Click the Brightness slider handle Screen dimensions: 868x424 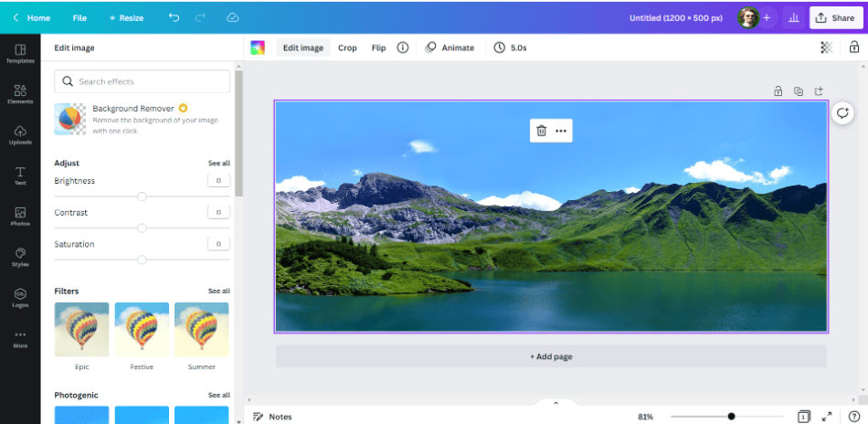point(142,196)
